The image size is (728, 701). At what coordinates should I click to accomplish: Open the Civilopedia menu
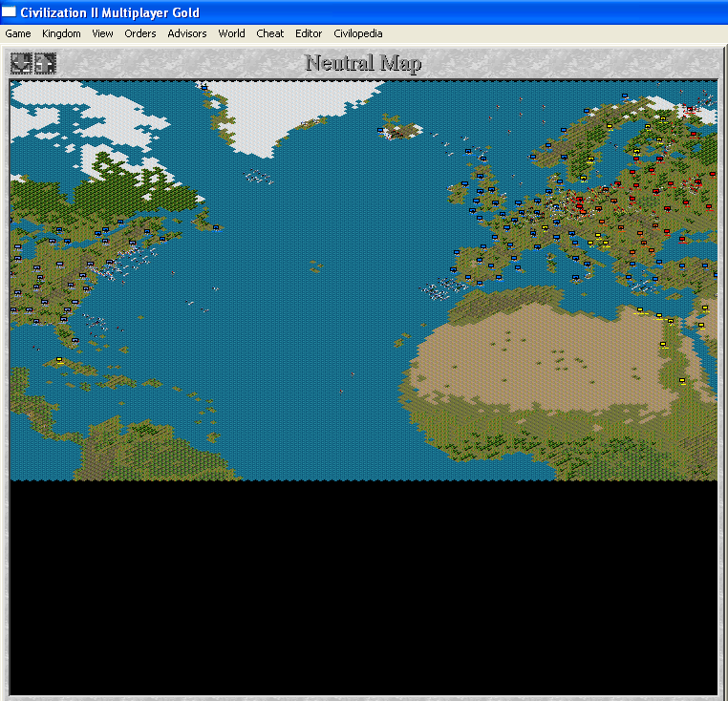[358, 33]
